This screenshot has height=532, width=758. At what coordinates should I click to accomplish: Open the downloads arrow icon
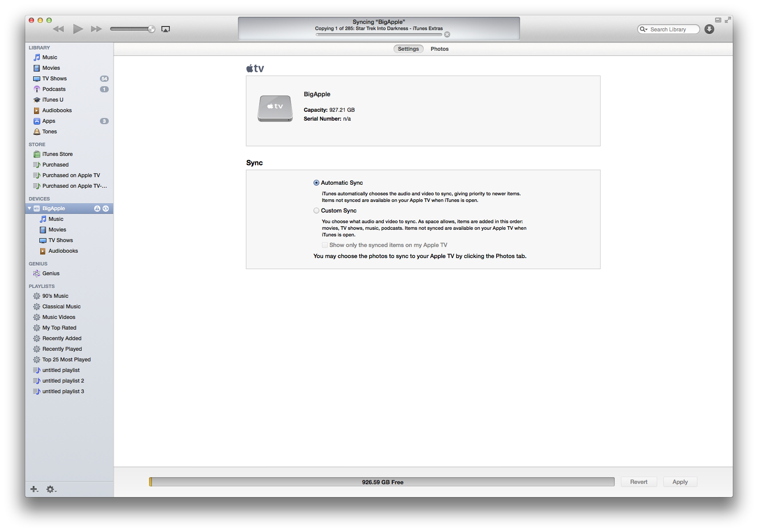click(x=709, y=29)
